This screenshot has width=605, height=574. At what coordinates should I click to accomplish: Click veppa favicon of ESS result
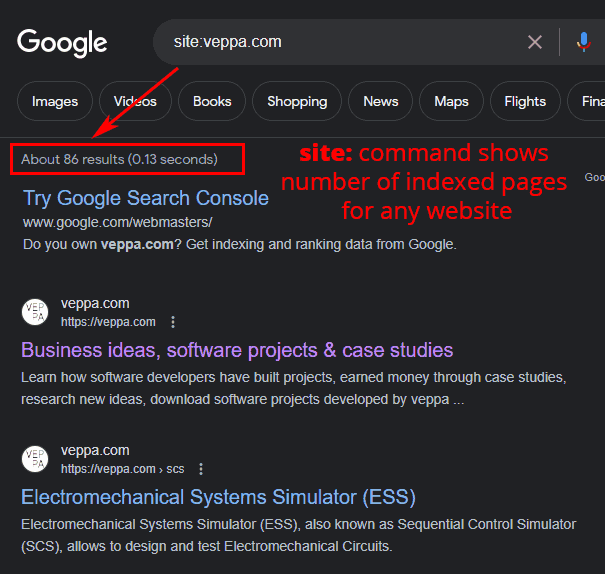[35, 459]
